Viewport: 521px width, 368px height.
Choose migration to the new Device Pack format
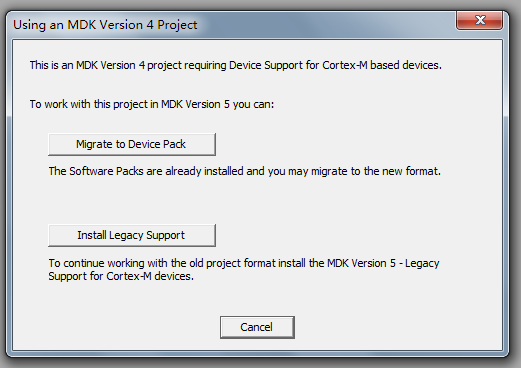132,144
